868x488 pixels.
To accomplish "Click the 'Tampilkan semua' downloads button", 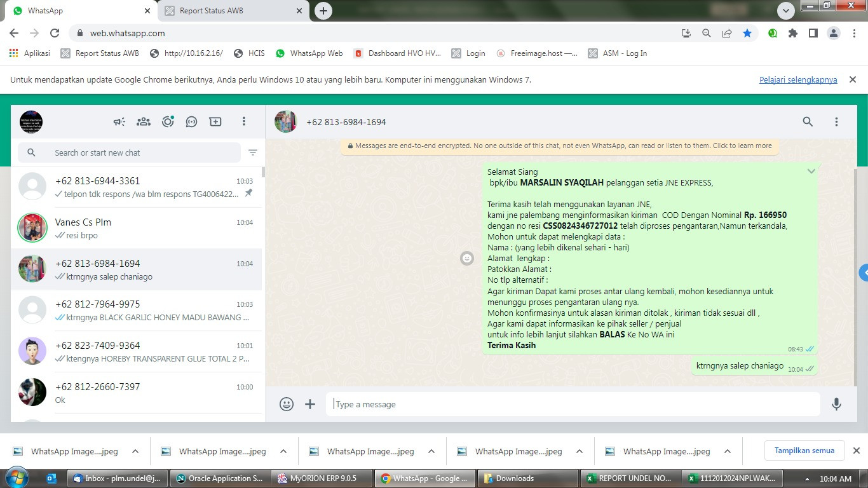I will coord(804,451).
